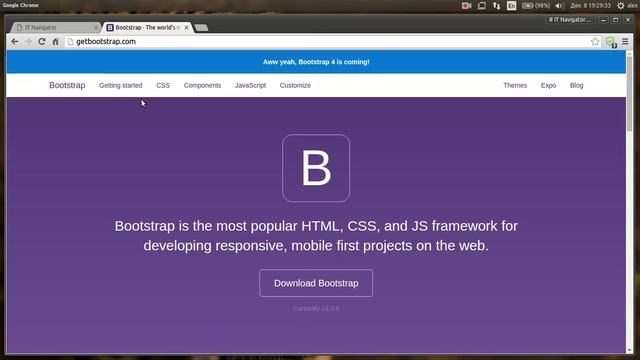This screenshot has width=640, height=360.
Task: Click the Bootstrap 4 is coming banner
Action: (x=316, y=62)
